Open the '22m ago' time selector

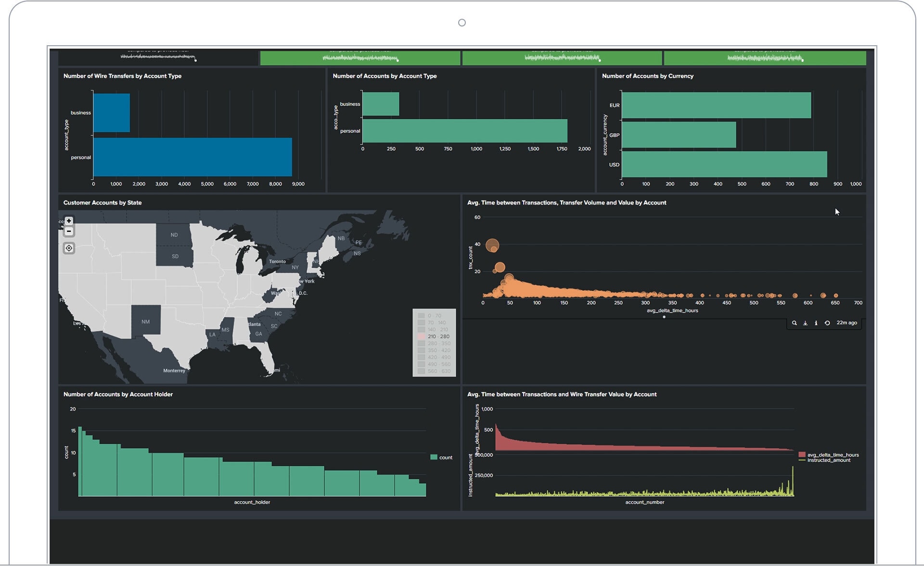click(845, 323)
